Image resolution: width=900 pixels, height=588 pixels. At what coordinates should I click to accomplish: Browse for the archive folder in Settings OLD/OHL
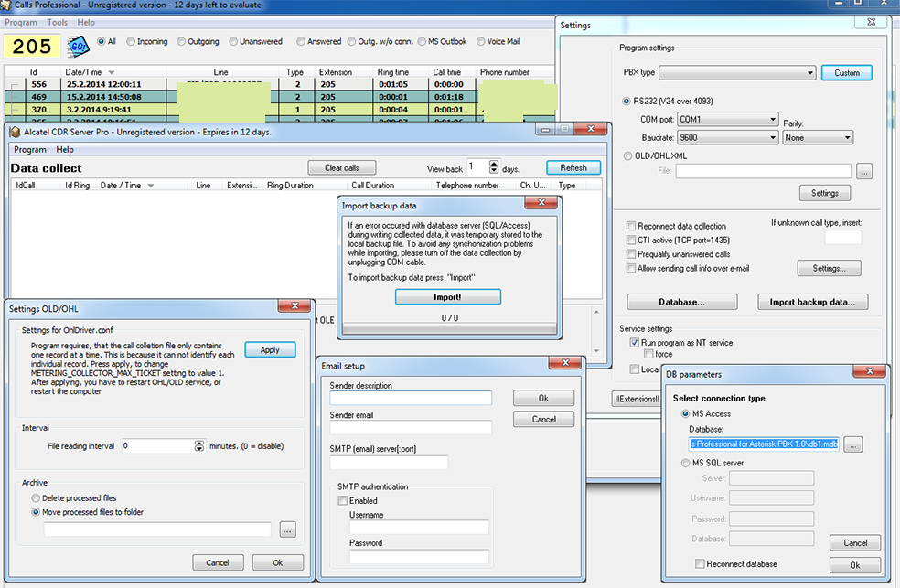[288, 529]
